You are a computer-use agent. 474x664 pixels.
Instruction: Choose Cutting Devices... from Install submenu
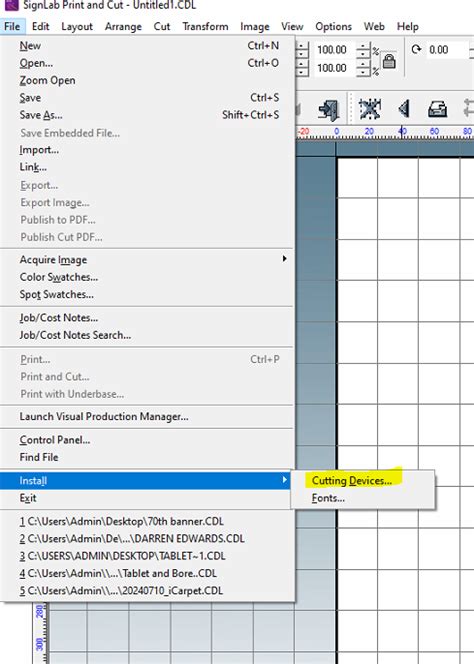point(352,481)
